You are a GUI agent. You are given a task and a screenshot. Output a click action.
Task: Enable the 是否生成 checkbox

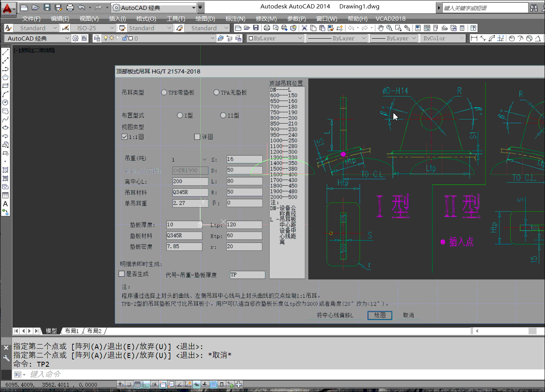point(122,274)
